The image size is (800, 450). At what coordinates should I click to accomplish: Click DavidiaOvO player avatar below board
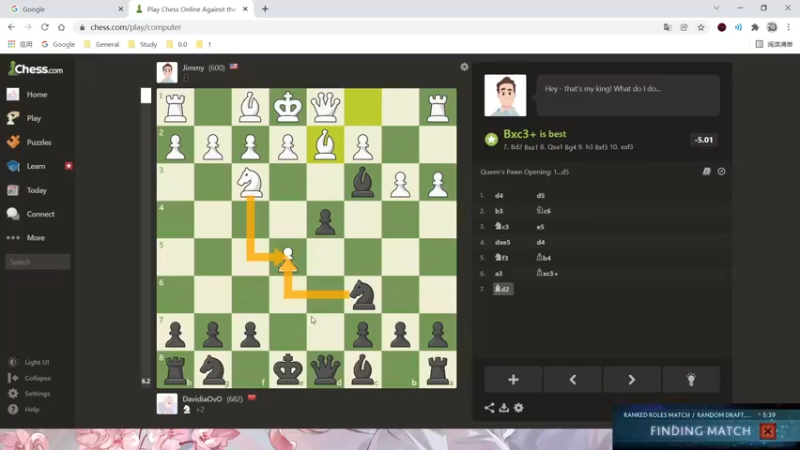tap(167, 404)
